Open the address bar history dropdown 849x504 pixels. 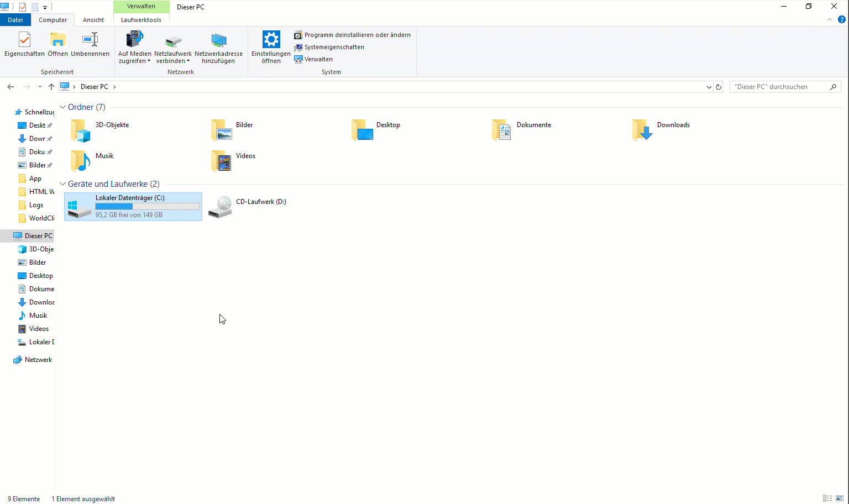[709, 87]
